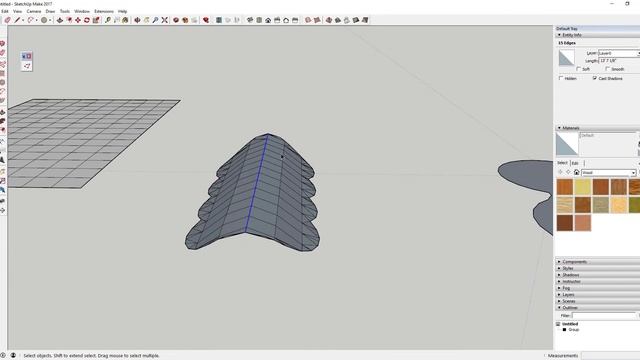Screen dimensions: 640x360
Task: Select the Arc tool
Action: [31, 20]
